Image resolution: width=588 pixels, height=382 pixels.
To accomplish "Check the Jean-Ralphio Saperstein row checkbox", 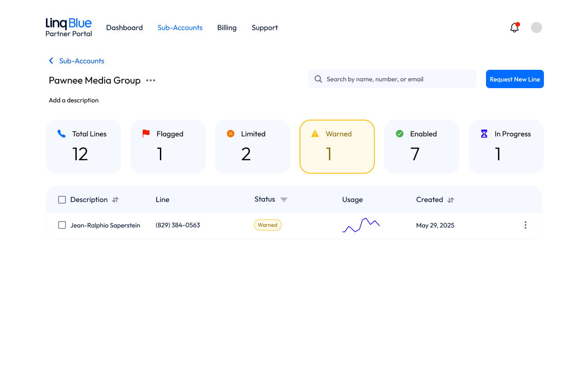I will [62, 225].
